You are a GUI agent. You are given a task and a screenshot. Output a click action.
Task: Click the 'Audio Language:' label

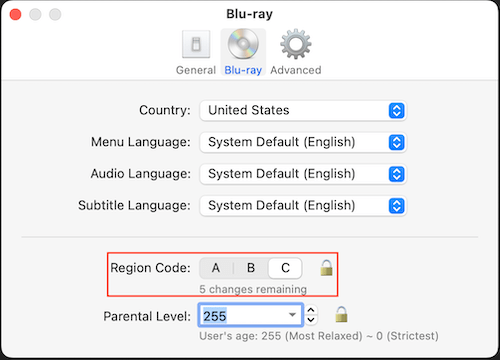tap(141, 174)
